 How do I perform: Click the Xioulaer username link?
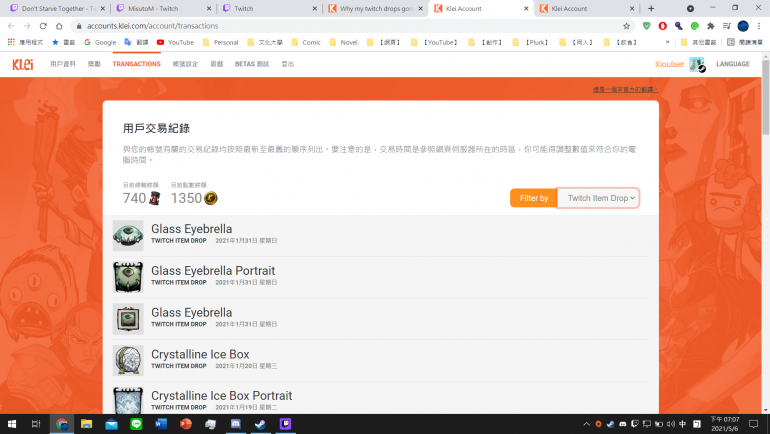[669, 64]
